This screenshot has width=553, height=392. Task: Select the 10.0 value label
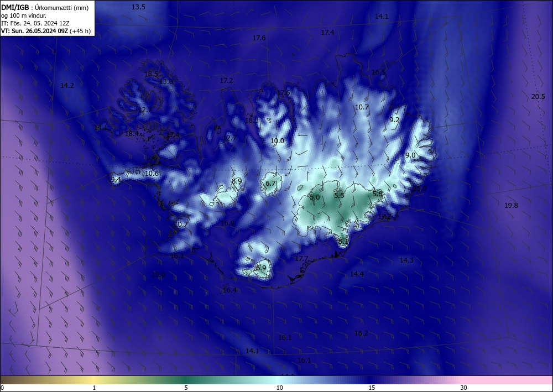(277, 141)
